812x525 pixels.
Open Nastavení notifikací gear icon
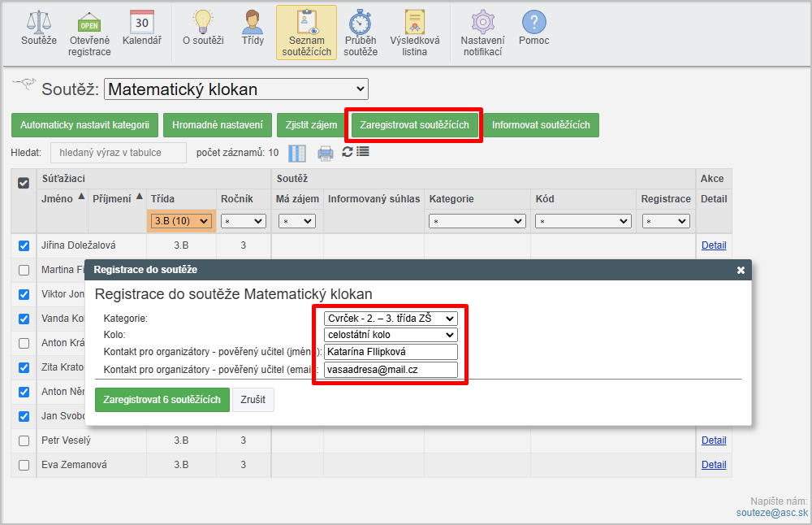pyautogui.click(x=482, y=22)
